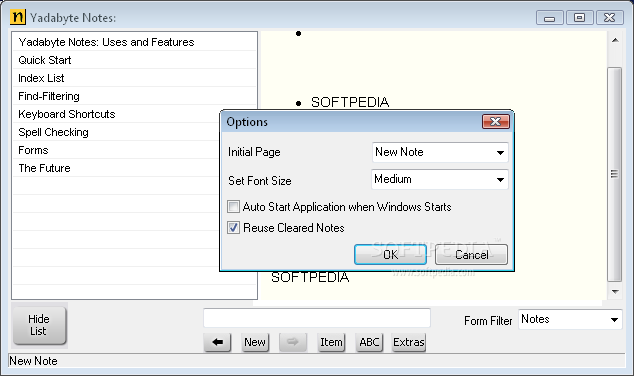Select 'Yadabyte Notes: Uses and Features' entry
The image size is (634, 376).
coord(135,42)
